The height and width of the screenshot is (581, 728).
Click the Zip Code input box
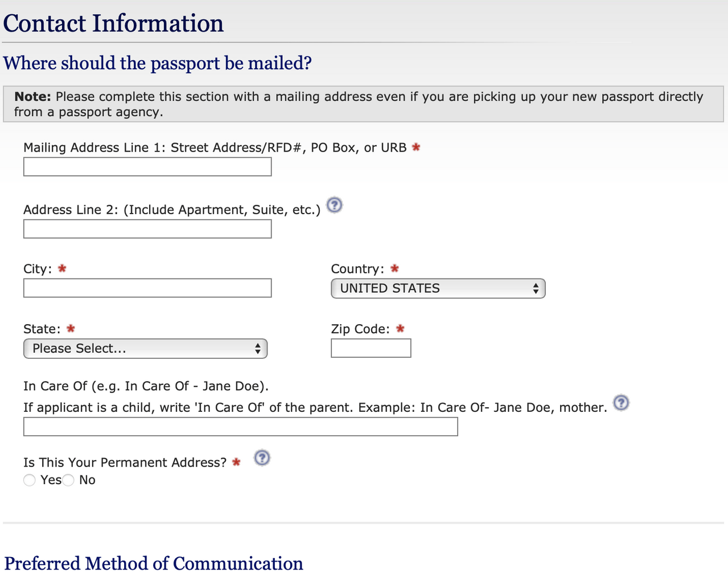[371, 348]
